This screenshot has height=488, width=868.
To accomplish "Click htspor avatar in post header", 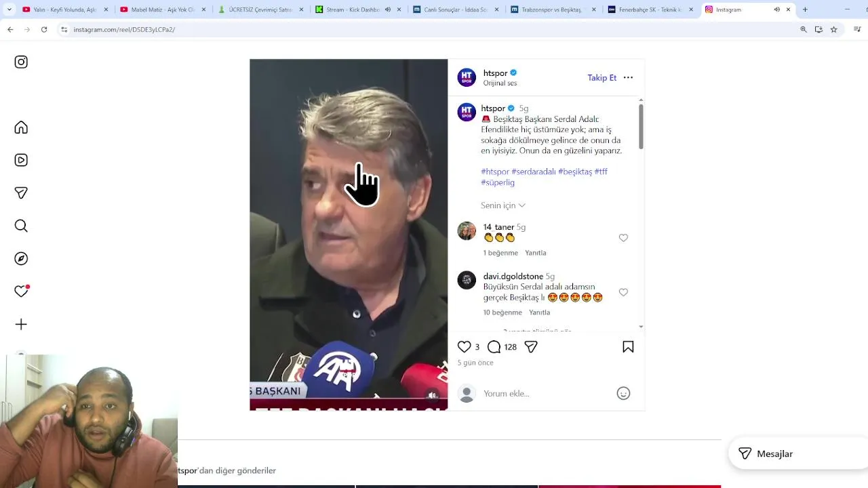I will [x=467, y=77].
